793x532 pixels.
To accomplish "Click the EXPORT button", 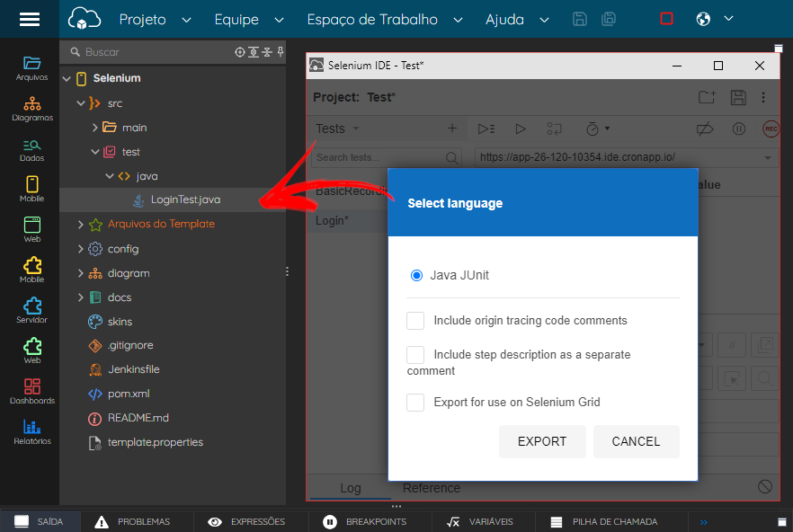I will (x=542, y=441).
